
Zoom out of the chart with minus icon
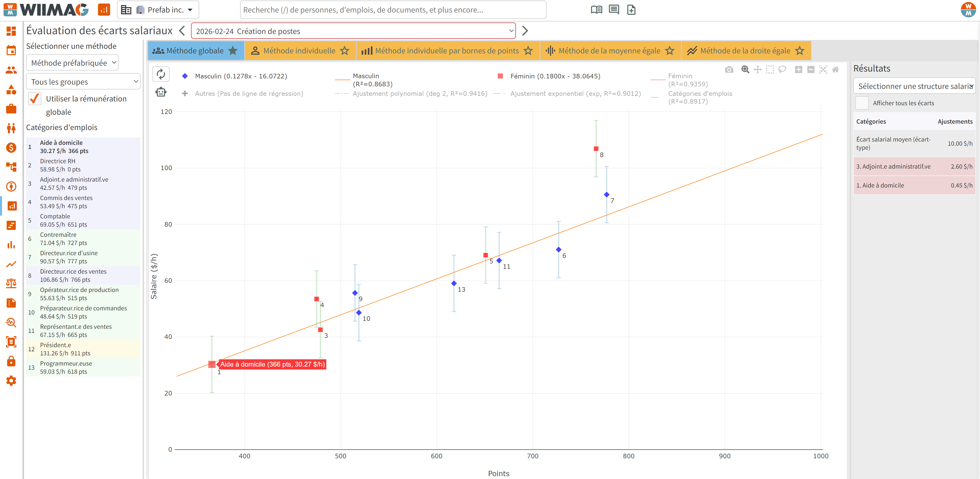[x=811, y=70]
